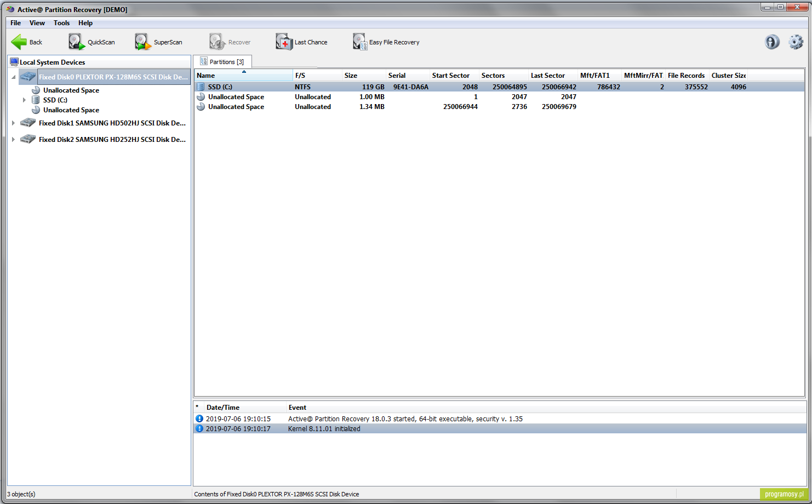Sort log by the Event column header
This screenshot has height=504, width=812.
545,407
